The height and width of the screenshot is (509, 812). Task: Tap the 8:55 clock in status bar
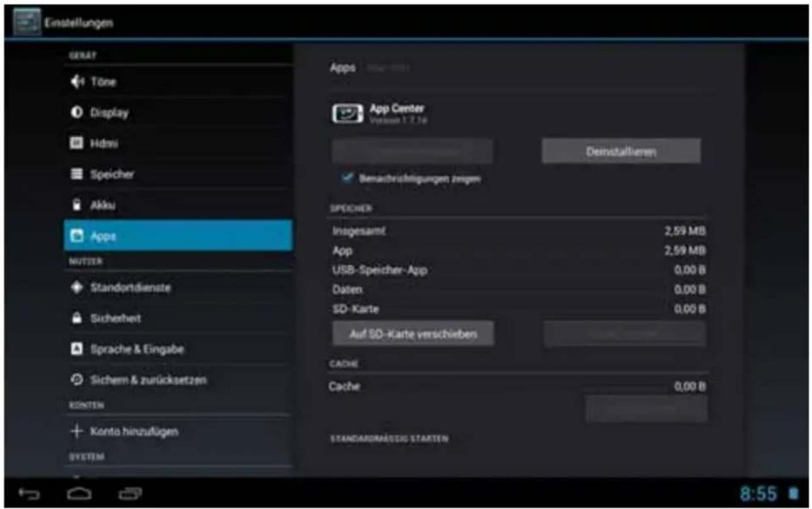click(758, 493)
